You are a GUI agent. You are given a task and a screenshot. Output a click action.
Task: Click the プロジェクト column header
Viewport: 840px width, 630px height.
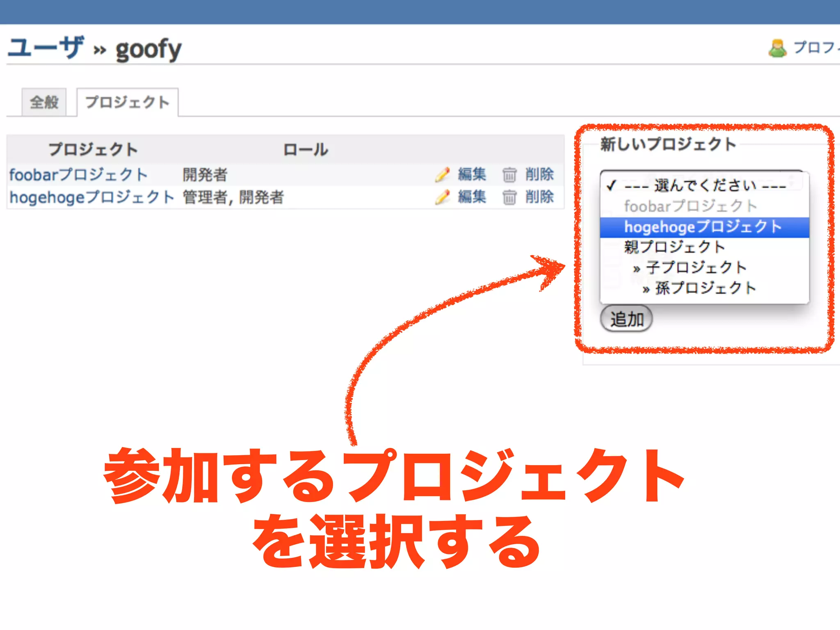click(x=93, y=149)
